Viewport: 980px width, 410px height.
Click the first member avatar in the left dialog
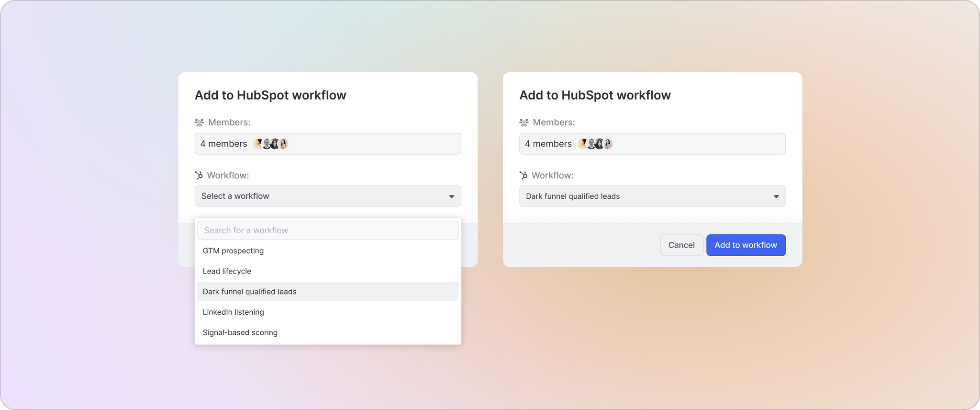(258, 143)
